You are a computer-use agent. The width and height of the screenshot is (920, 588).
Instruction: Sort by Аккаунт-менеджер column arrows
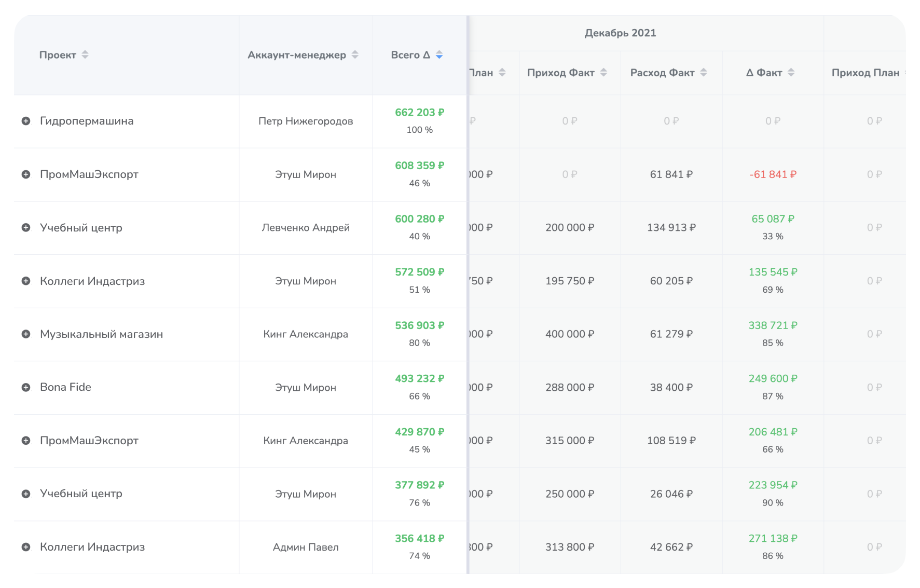click(355, 55)
